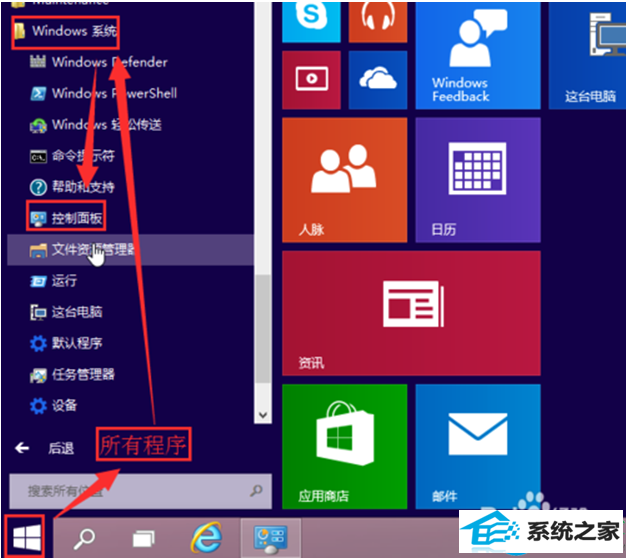Select 控制面板 text entry
The width and height of the screenshot is (628, 558).
tap(77, 218)
